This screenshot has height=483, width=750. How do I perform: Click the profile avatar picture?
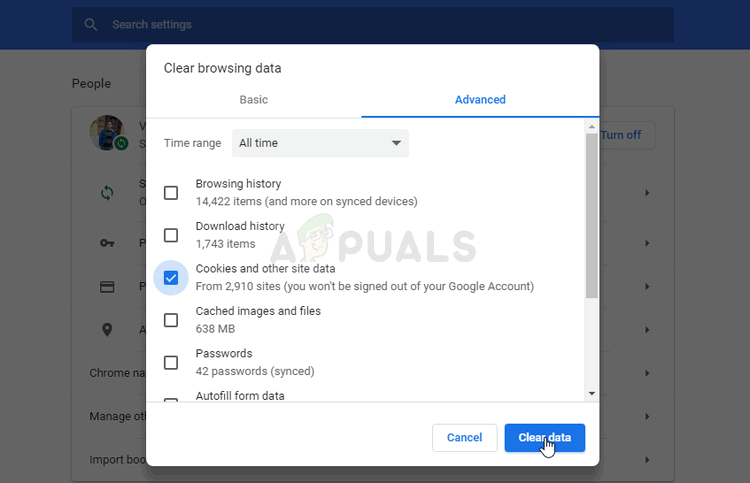pyautogui.click(x=107, y=132)
